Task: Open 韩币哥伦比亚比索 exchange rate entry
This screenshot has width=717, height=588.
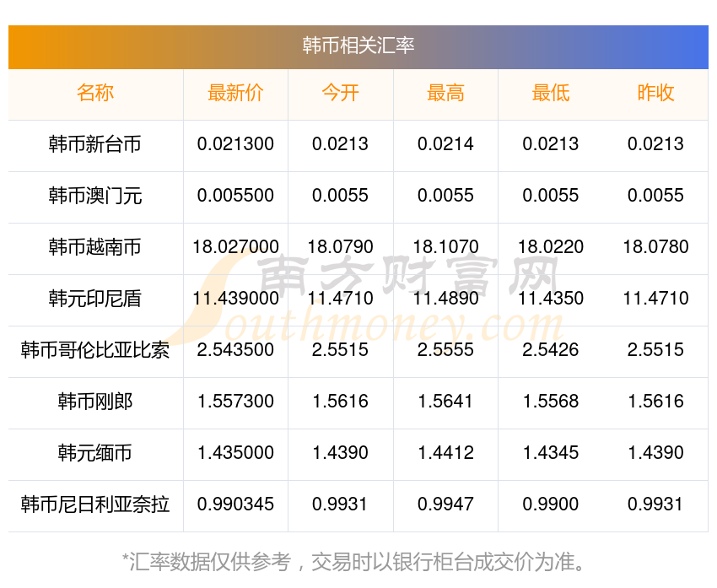Action: tap(95, 350)
